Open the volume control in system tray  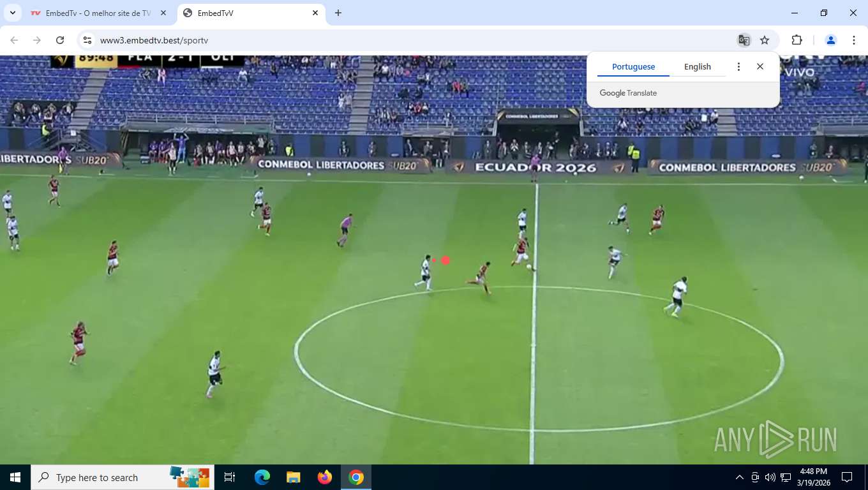pyautogui.click(x=770, y=477)
